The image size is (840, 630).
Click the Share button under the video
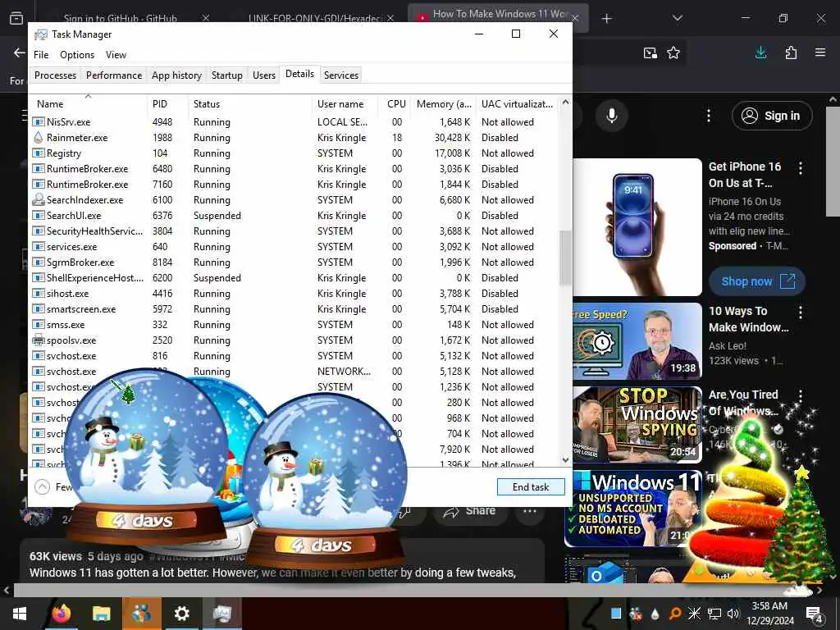pyautogui.click(x=470, y=510)
